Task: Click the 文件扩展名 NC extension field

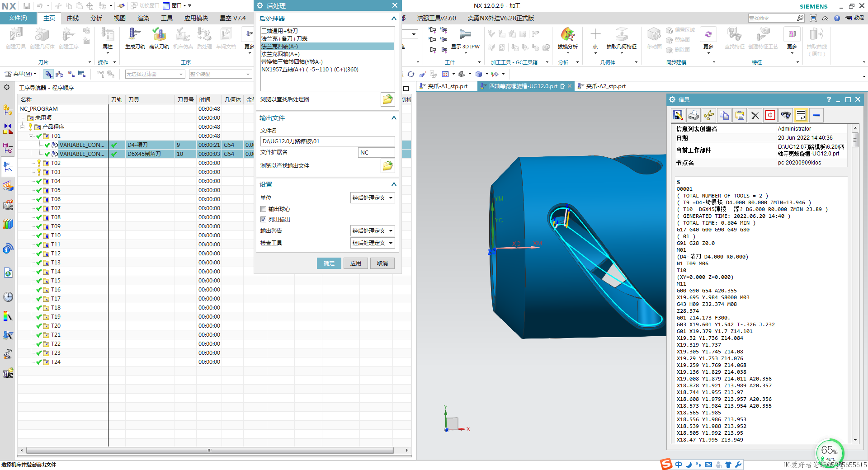Action: click(376, 153)
